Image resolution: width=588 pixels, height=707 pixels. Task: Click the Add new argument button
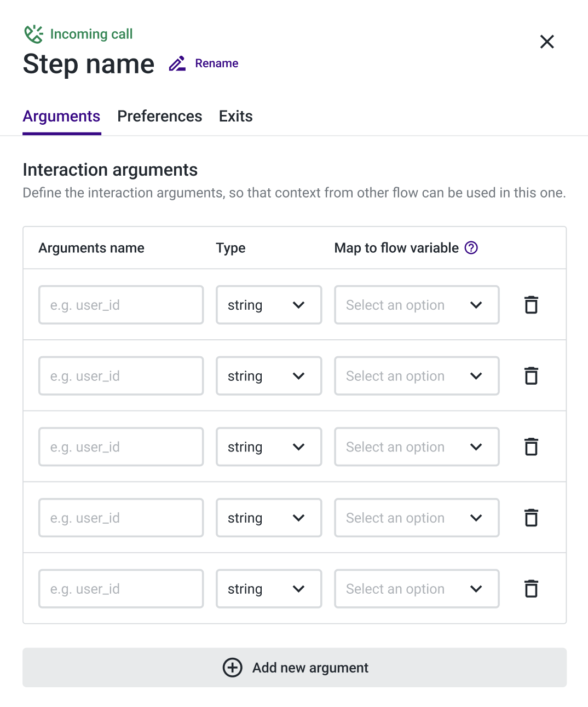(x=295, y=668)
